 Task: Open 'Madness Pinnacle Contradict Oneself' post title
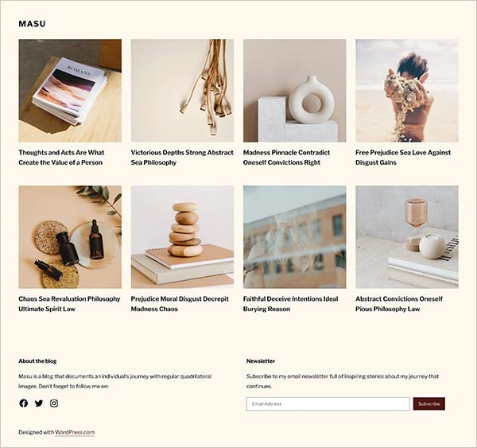coord(286,158)
